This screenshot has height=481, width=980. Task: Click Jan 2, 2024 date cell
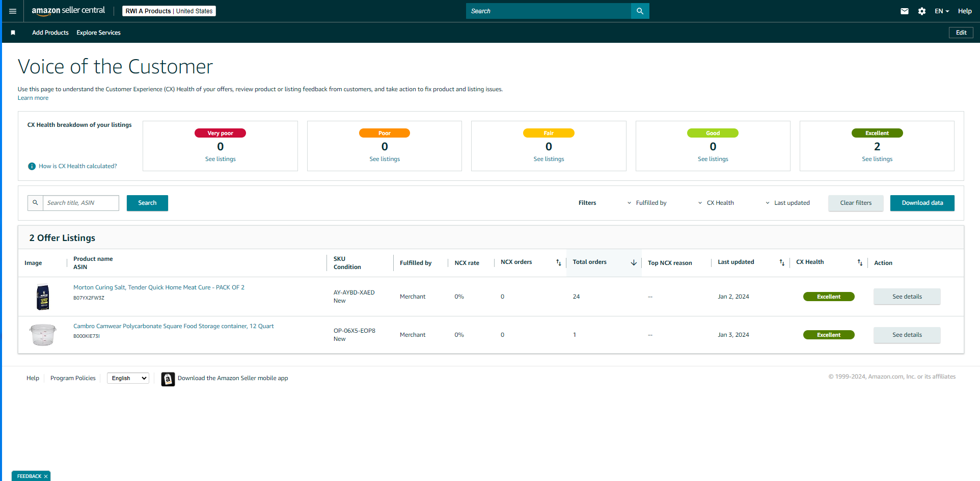point(733,297)
